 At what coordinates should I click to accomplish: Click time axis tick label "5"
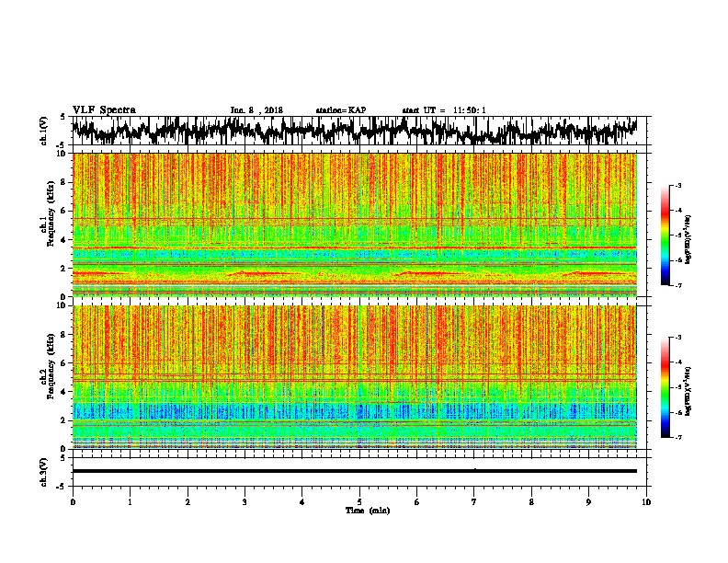[x=359, y=502]
